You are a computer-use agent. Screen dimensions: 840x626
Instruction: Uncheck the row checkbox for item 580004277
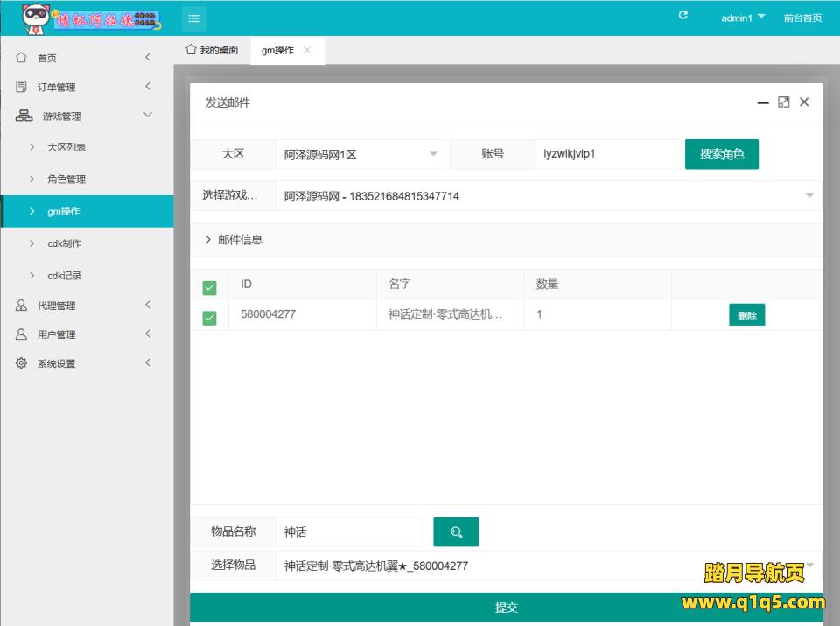(x=209, y=317)
